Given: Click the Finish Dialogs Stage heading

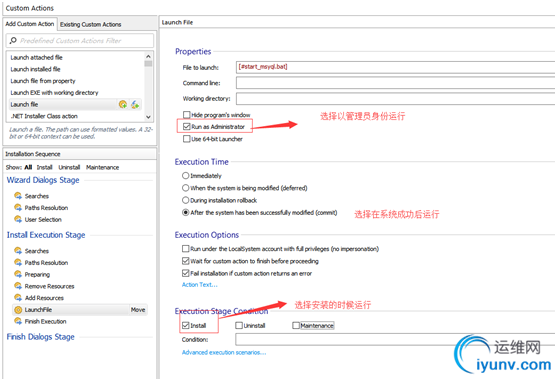Looking at the screenshot, I should (40, 337).
